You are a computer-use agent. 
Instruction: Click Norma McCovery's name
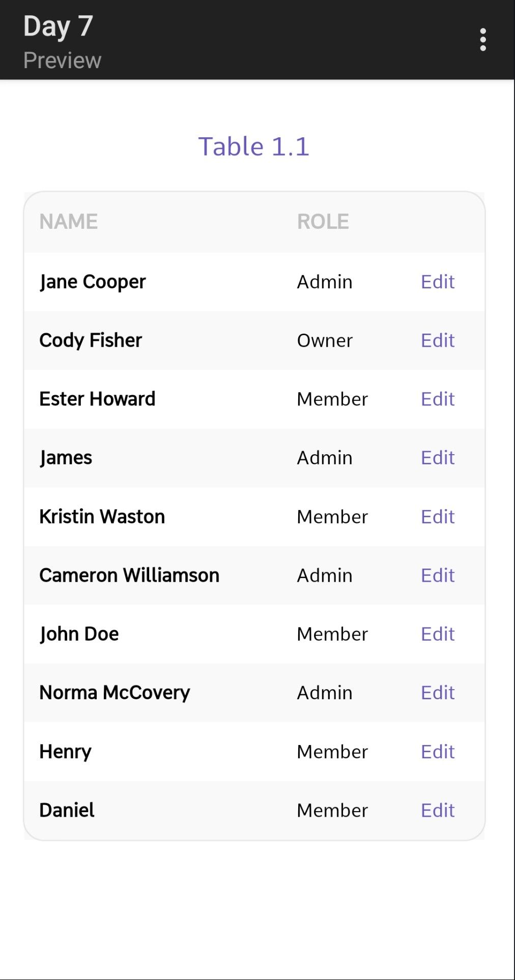pyautogui.click(x=115, y=693)
